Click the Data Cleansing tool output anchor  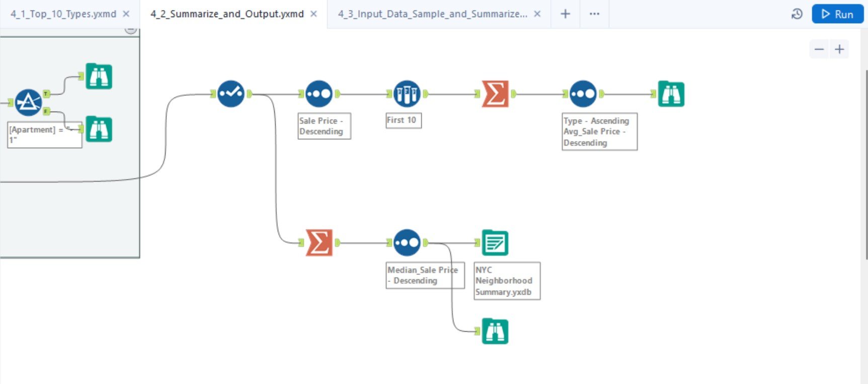coord(249,93)
